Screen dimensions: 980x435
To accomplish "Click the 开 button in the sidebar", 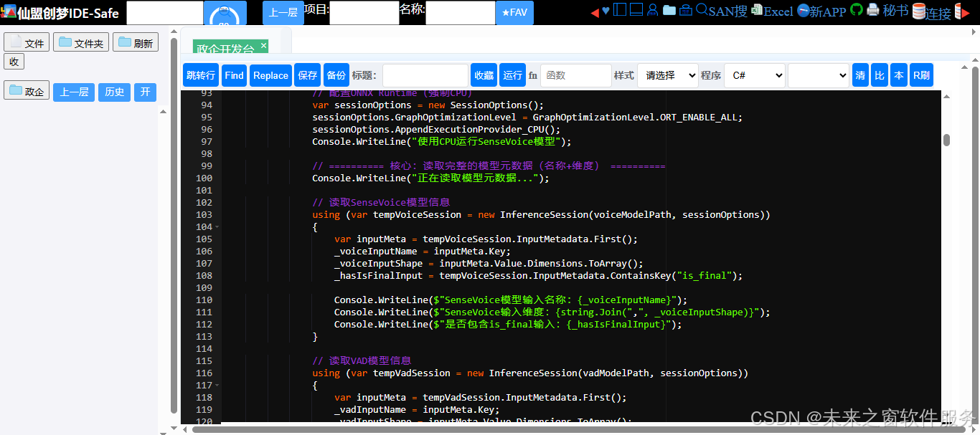I will pos(145,92).
